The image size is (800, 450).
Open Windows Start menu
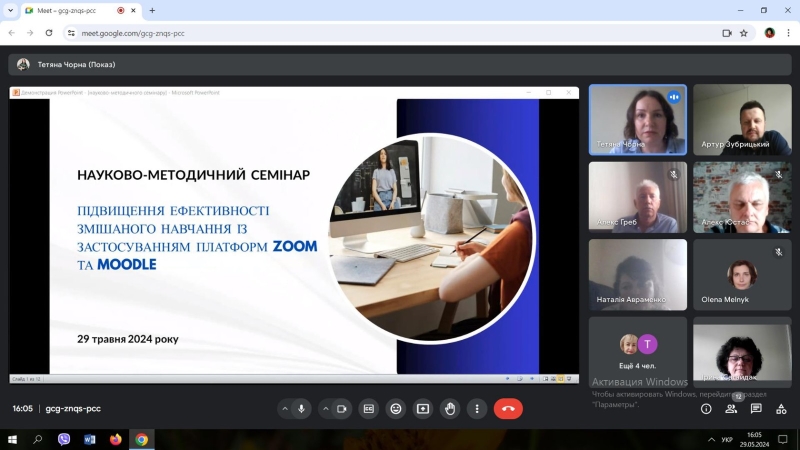click(x=12, y=439)
